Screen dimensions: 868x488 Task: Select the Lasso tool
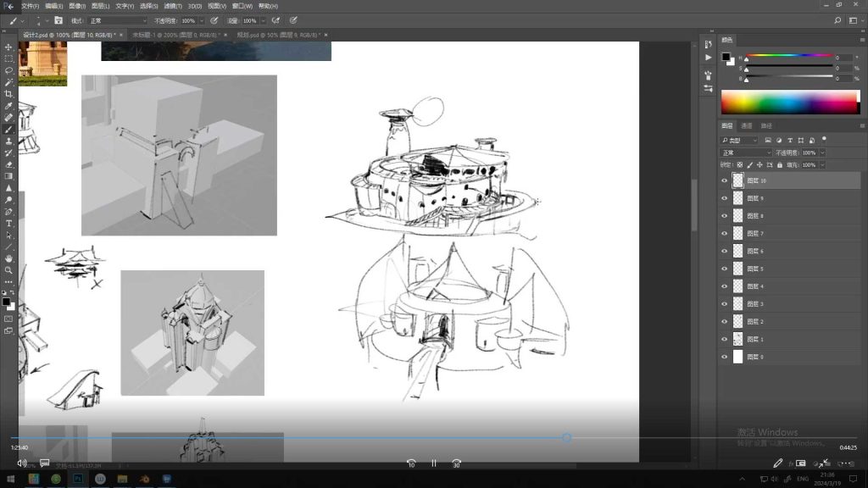(x=8, y=71)
